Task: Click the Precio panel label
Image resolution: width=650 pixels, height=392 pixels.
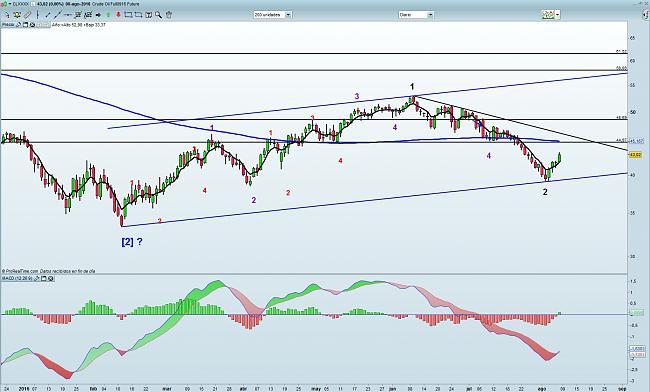Action: coord(8,25)
